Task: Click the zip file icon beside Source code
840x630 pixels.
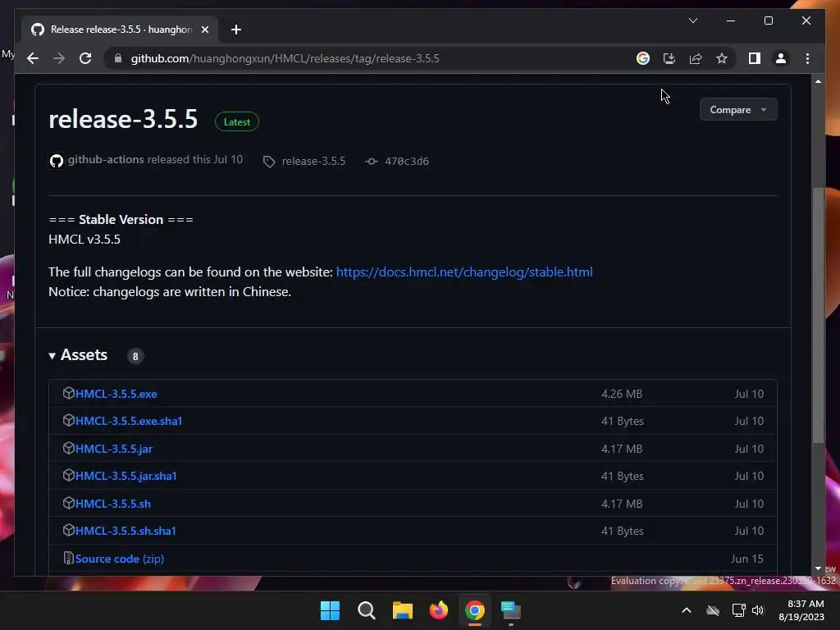Action: coord(68,558)
